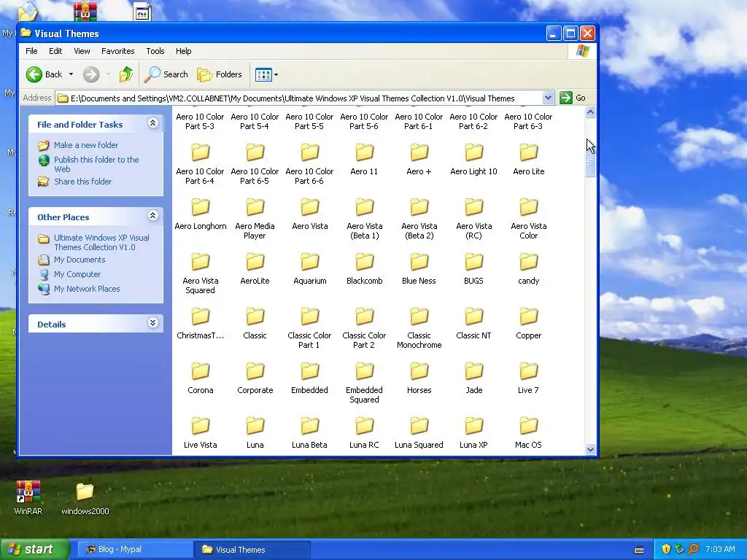This screenshot has height=560, width=747.
Task: Select the Horses folder icon
Action: click(x=419, y=371)
